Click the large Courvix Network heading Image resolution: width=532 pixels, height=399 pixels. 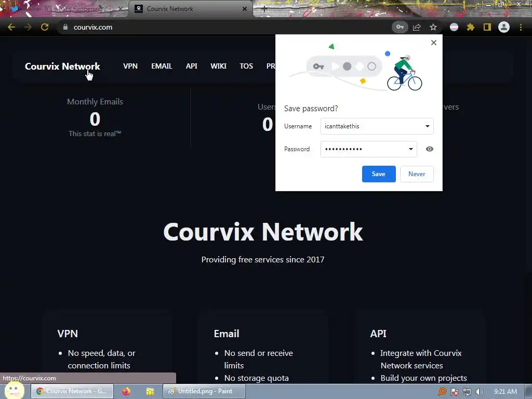pyautogui.click(x=263, y=232)
